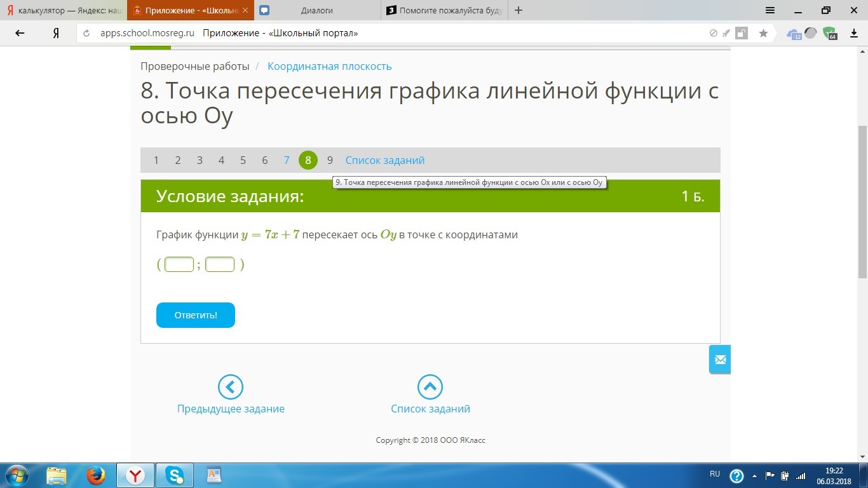The image size is (868, 488).
Task: Select the 'Приложение - Школьный портал' tab
Action: [x=191, y=10]
